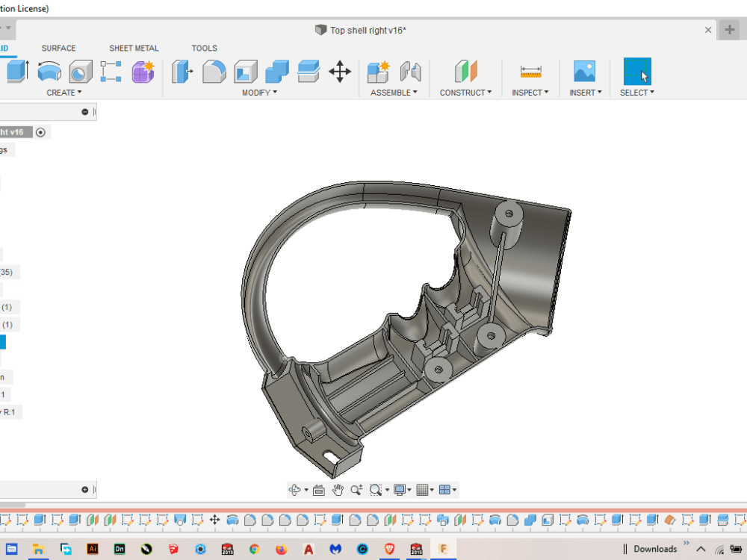Image resolution: width=747 pixels, height=560 pixels.
Task: Open the SELECT dropdown menu
Action: click(637, 93)
